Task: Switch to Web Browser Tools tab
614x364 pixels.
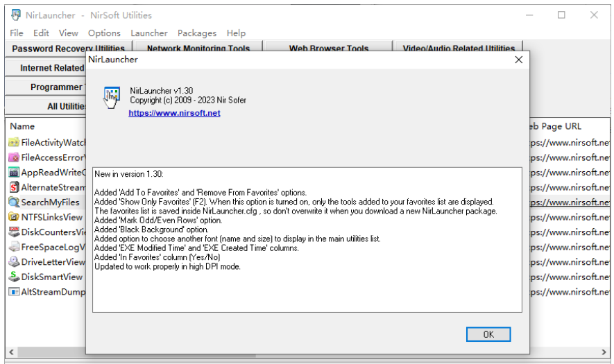Action: (x=329, y=49)
